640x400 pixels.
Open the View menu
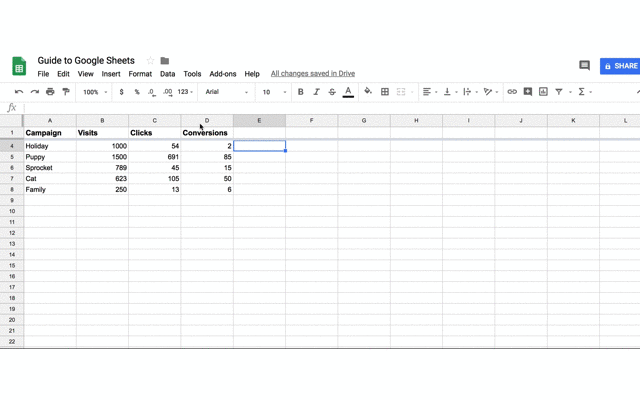86,74
